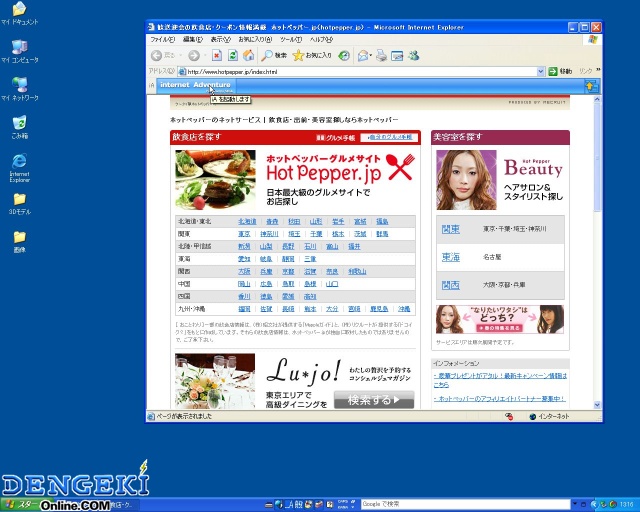The height and width of the screenshot is (512, 640).
Task: Click the browser vertical scrollbar thumb
Action: click(x=597, y=157)
